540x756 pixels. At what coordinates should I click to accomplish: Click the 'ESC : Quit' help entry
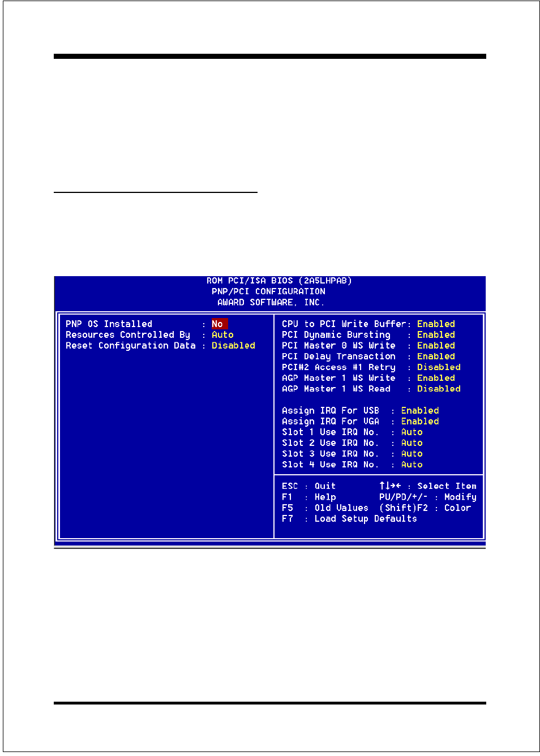pos(309,486)
